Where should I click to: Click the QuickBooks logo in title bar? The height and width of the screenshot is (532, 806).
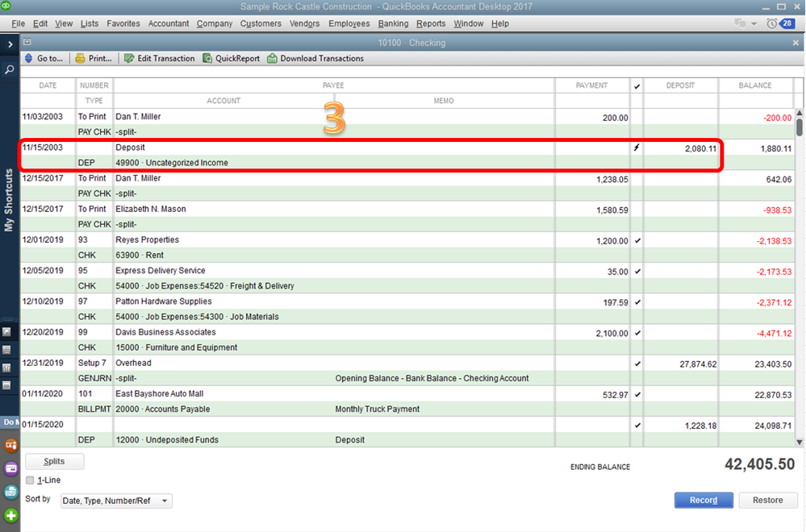(x=6, y=5)
